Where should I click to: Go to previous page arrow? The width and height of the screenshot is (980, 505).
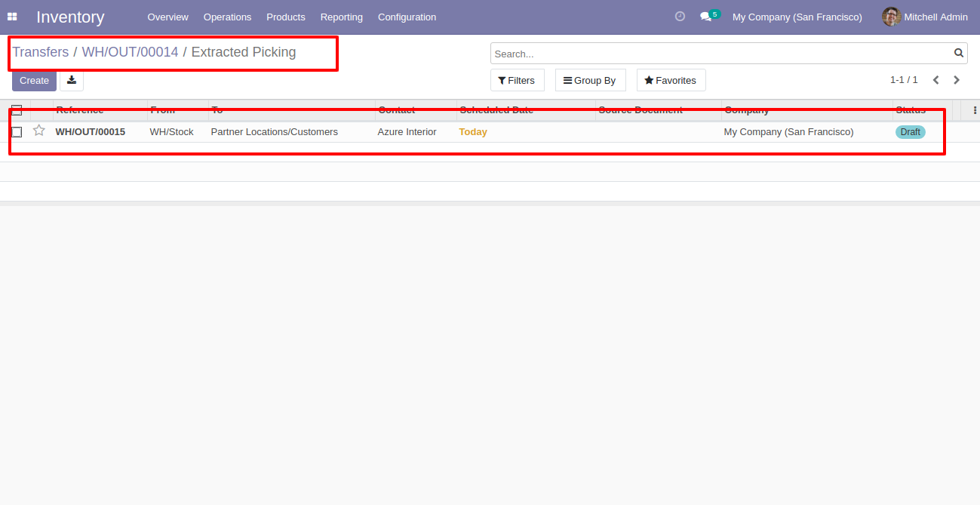point(936,80)
